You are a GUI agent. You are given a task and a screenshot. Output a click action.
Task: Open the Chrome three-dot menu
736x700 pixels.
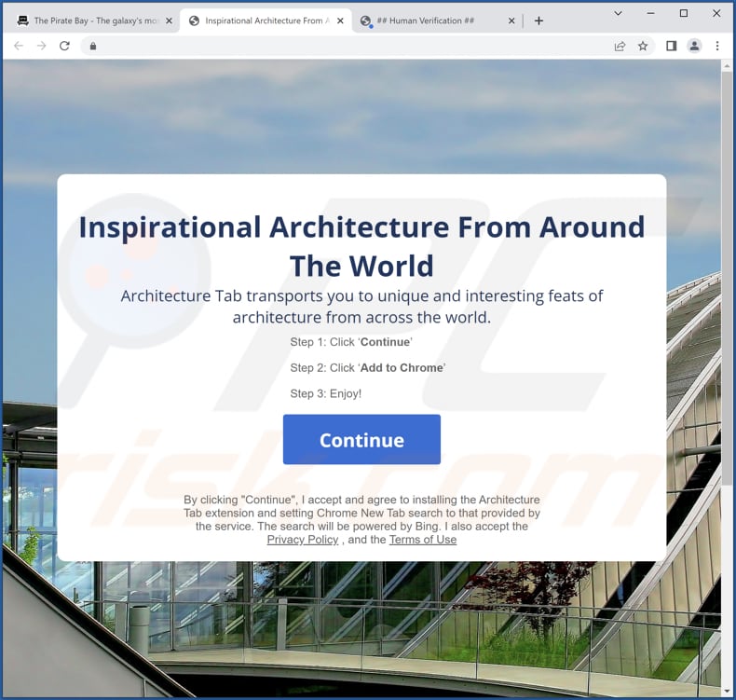[717, 46]
